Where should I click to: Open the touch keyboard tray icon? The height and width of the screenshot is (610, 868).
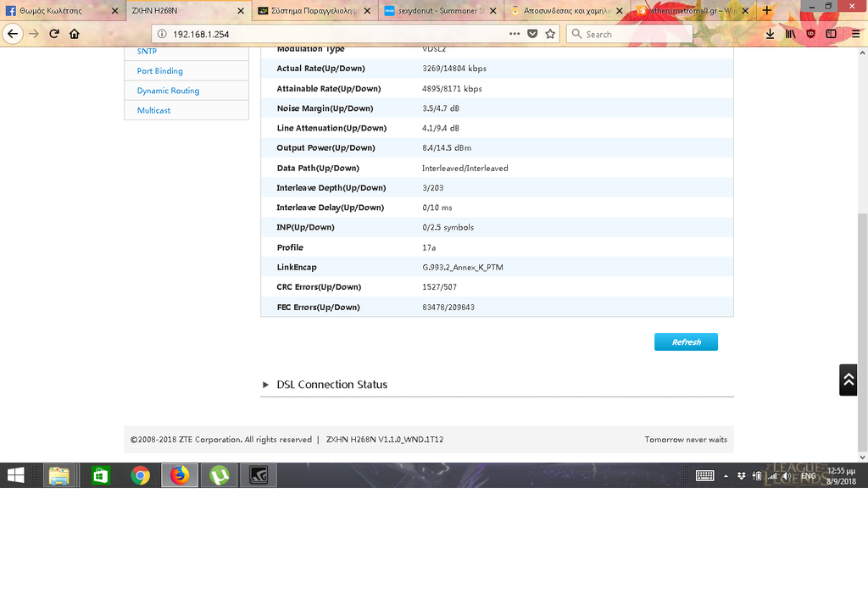point(704,475)
